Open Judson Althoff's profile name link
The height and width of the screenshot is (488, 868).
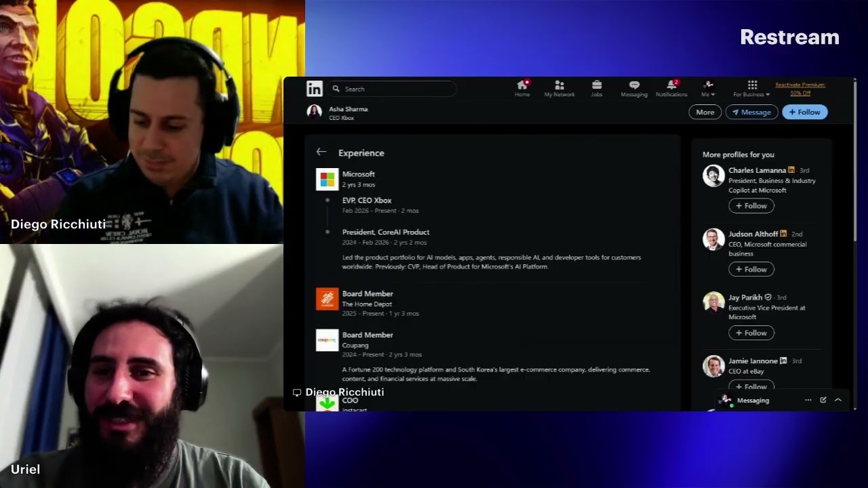pos(753,235)
